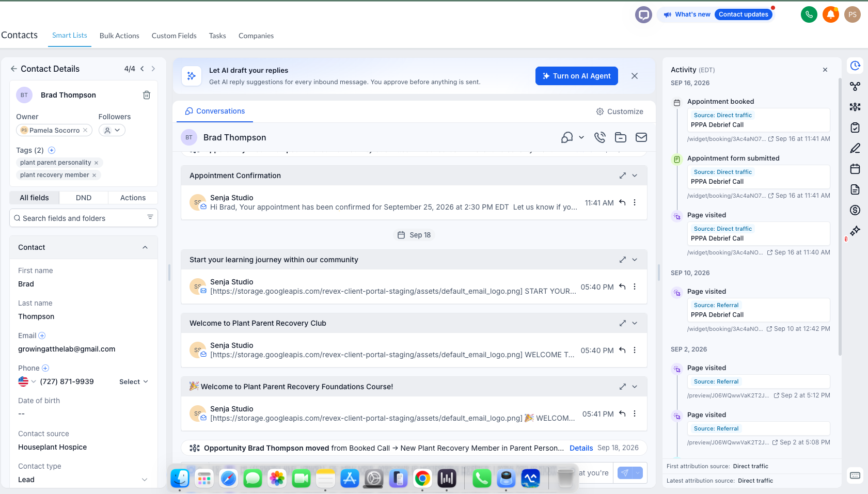Open the Payments dollar icon in right sidebar
Screen dimensions: 868x494
pos(855,210)
